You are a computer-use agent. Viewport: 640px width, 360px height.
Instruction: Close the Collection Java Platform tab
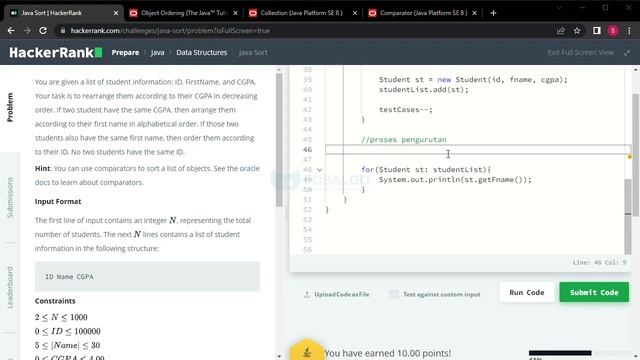(x=355, y=13)
